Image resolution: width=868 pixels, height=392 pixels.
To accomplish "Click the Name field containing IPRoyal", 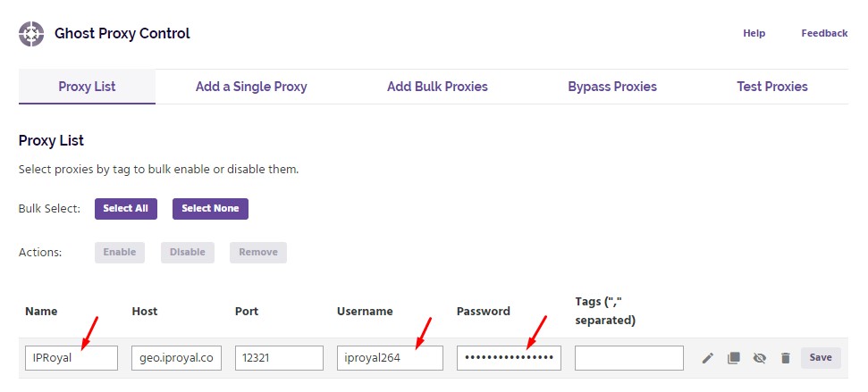I will [x=72, y=358].
